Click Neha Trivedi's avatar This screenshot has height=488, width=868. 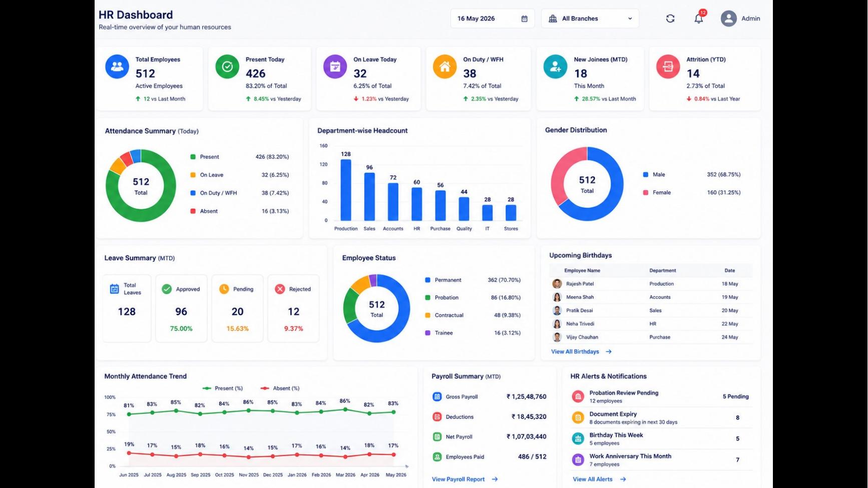557,324
